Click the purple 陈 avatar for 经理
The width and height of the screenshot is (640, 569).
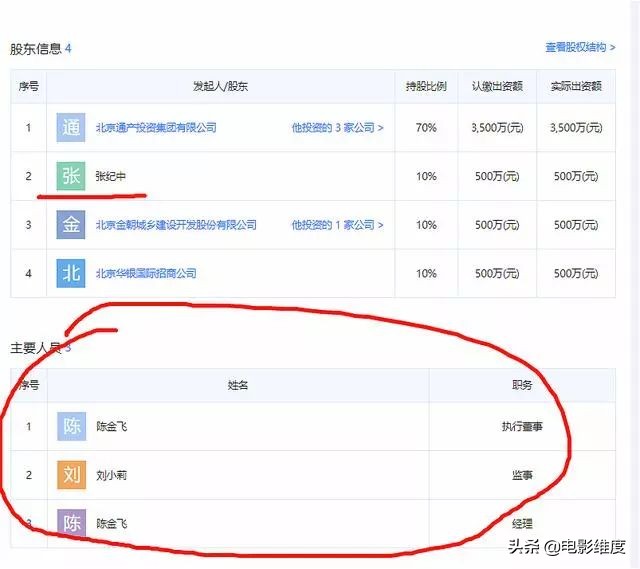71,522
